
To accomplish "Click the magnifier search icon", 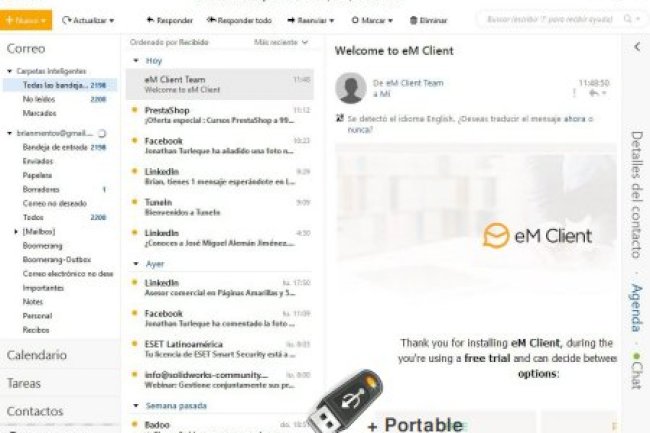I will tap(628, 19).
